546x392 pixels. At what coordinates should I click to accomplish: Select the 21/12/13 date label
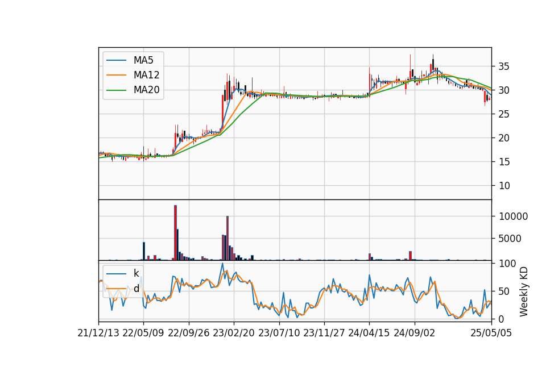tap(98, 333)
